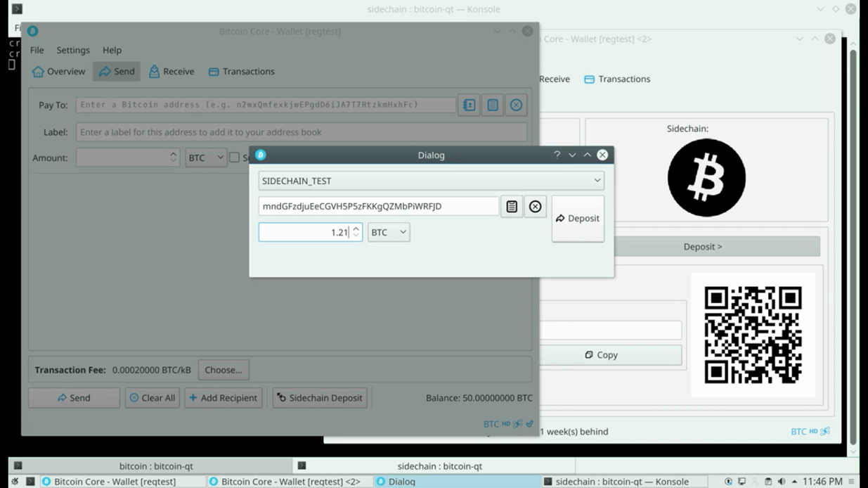This screenshot has height=488, width=868.
Task: Switch to Receive tab in the front wallet
Action: click(171, 72)
